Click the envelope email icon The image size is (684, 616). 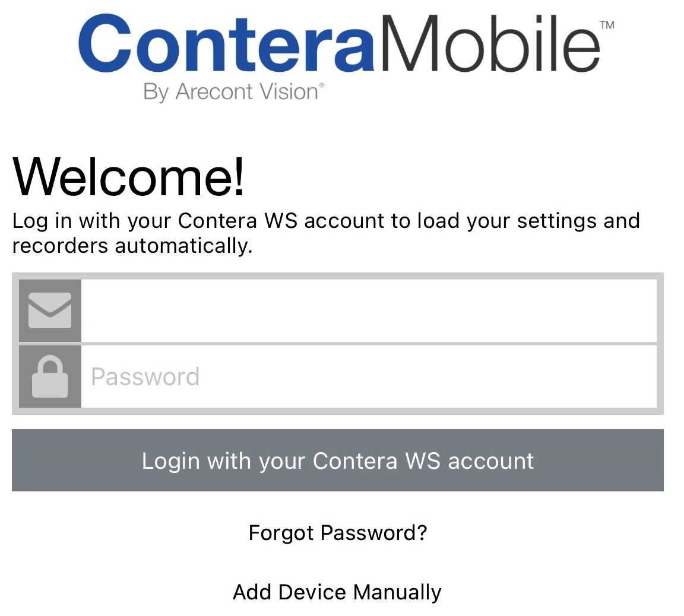coord(50,310)
